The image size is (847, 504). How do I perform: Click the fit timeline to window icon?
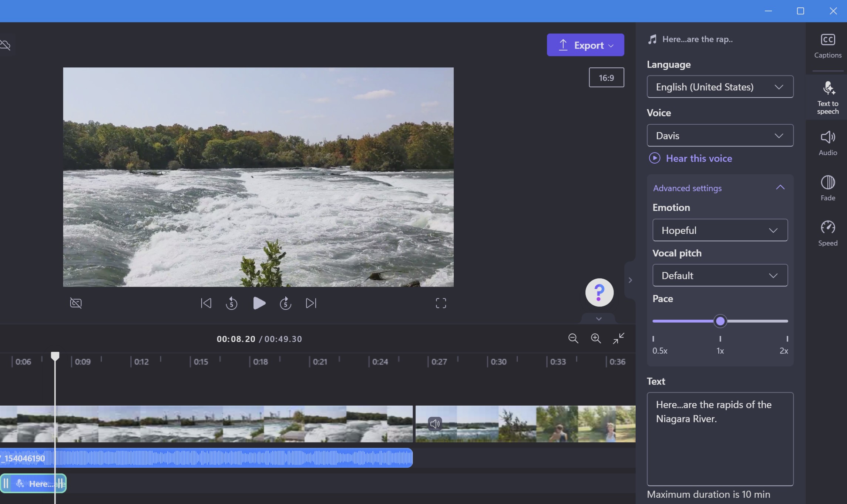[x=618, y=338]
